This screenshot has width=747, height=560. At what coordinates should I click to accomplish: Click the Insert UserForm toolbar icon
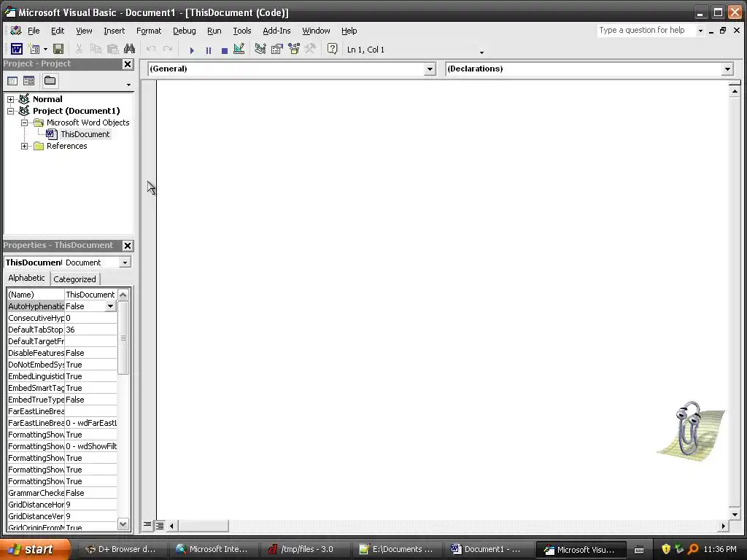click(34, 49)
